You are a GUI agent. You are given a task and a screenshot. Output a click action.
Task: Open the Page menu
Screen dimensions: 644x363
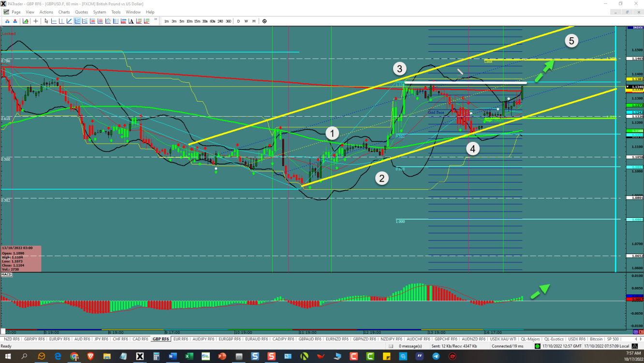16,12
